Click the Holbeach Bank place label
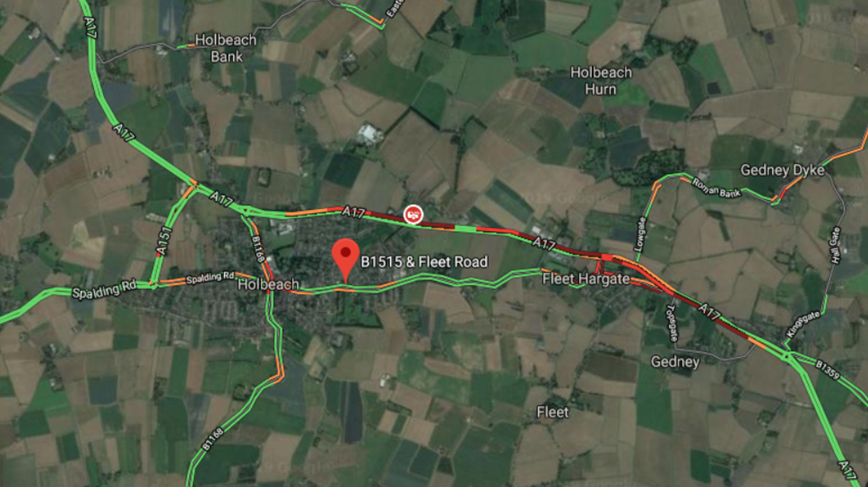 tap(226, 48)
